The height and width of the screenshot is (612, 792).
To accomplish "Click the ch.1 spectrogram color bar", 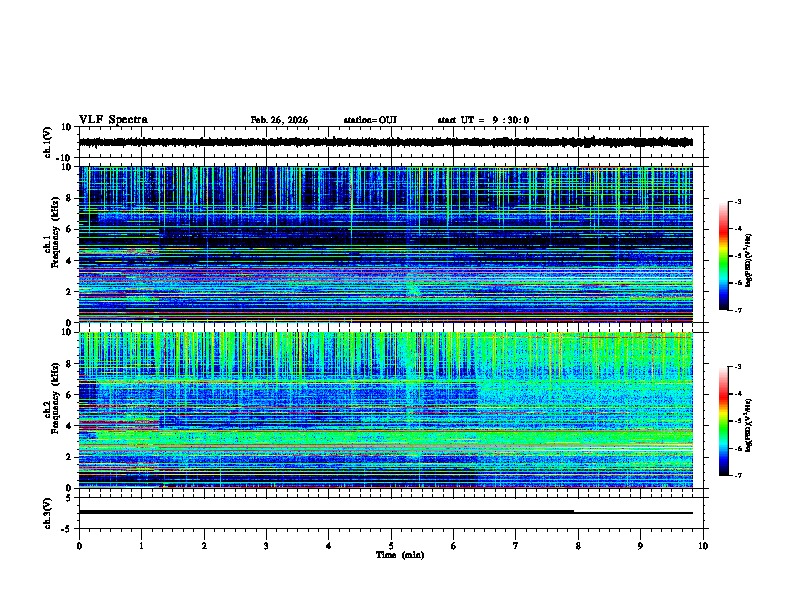I will pos(723,256).
